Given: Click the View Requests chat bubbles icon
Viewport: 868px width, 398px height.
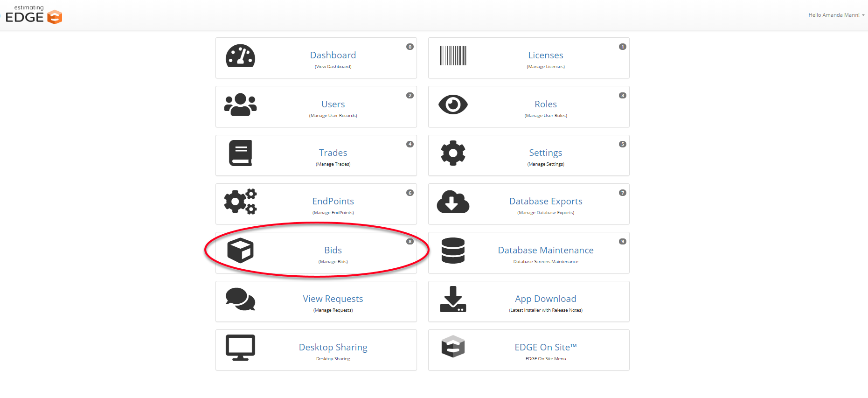Looking at the screenshot, I should (240, 299).
